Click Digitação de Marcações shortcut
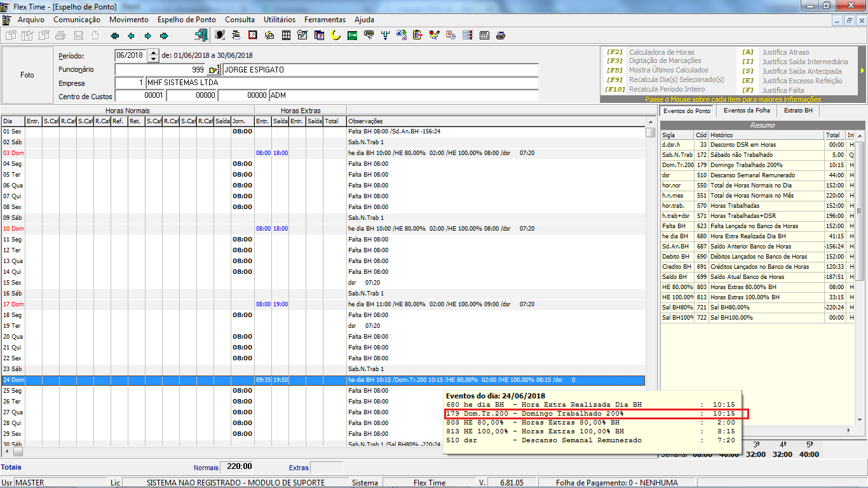The width and height of the screenshot is (868, 488). [x=665, y=61]
